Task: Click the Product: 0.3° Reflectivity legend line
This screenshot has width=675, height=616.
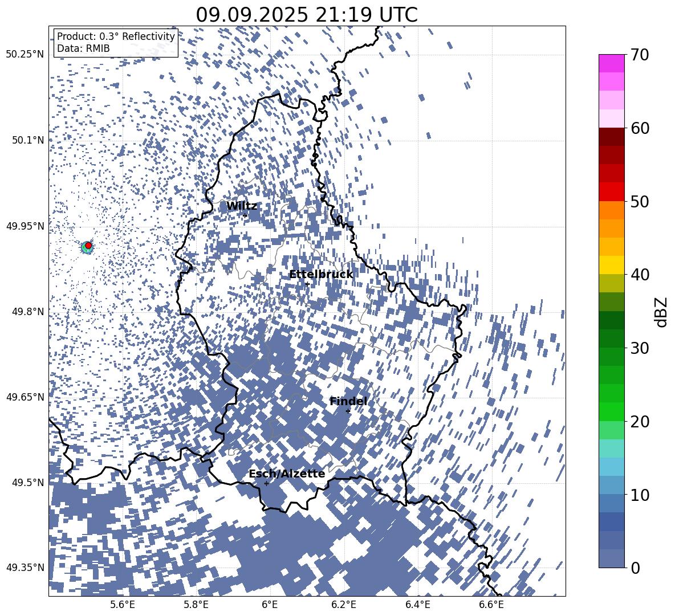Action: [116, 36]
